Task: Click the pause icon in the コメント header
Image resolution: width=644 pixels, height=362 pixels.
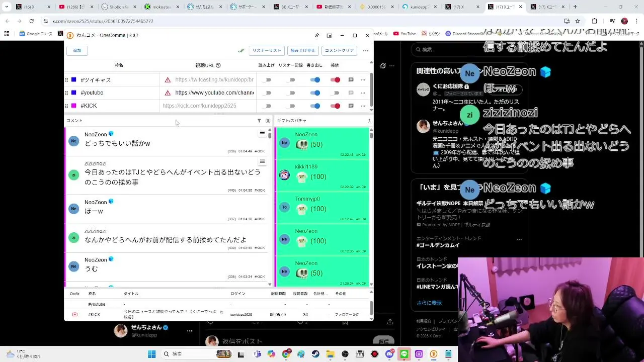Action: (x=268, y=121)
